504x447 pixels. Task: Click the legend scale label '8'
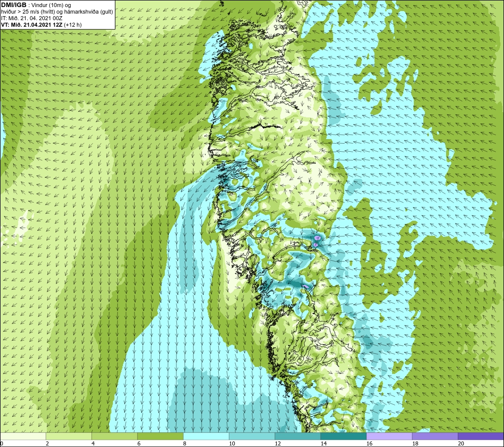pyautogui.click(x=184, y=443)
